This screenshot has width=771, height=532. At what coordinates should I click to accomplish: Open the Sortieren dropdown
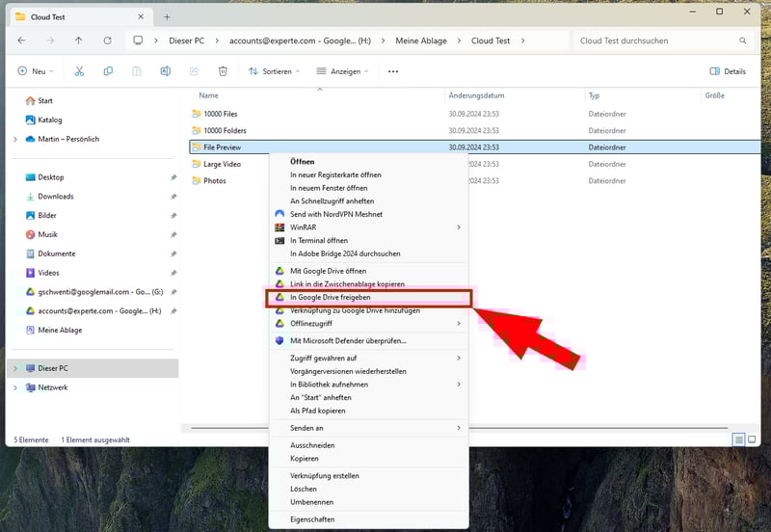(x=274, y=71)
